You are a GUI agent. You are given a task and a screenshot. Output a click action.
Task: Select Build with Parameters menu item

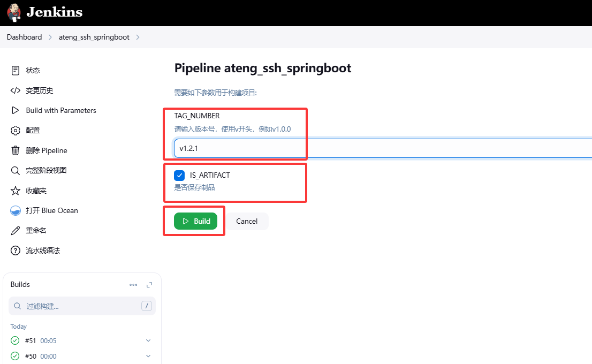click(x=60, y=110)
